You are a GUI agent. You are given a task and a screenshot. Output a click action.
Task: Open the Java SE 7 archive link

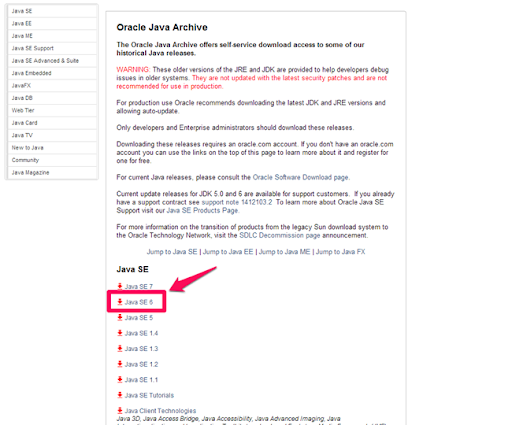tap(139, 287)
